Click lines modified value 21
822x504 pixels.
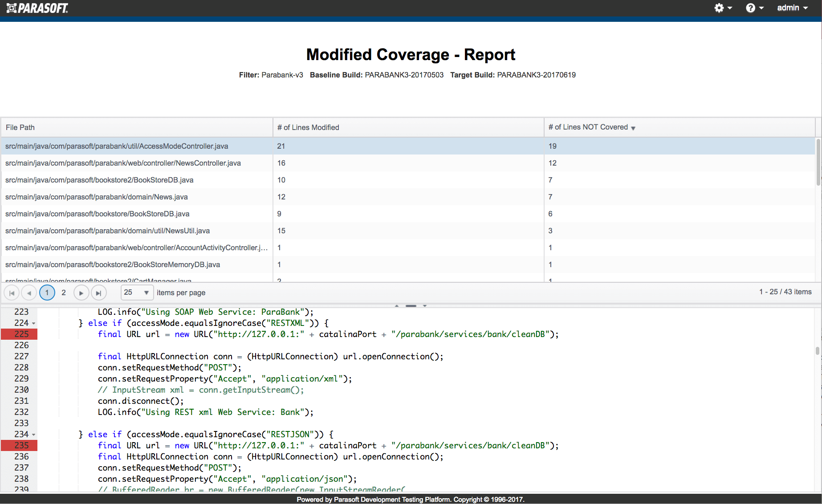[x=281, y=146]
